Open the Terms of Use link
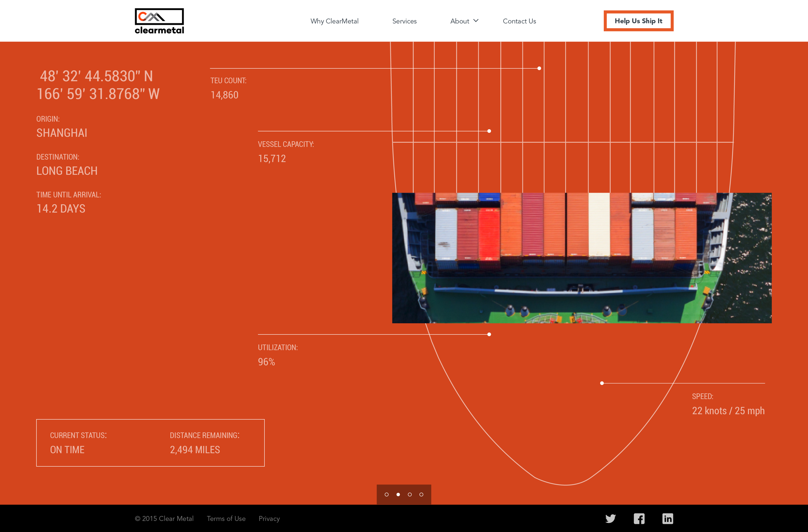The width and height of the screenshot is (808, 532). (x=226, y=518)
